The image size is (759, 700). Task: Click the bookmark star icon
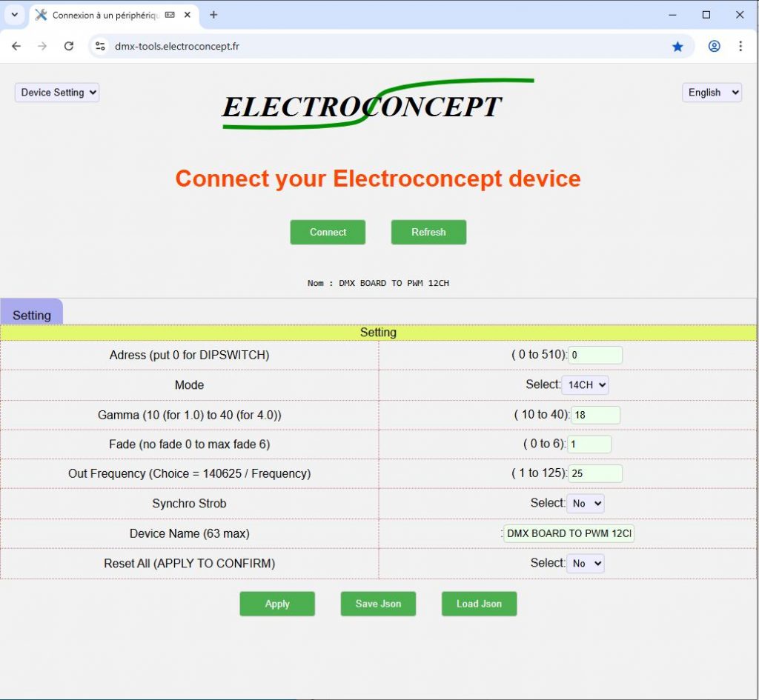pos(677,47)
